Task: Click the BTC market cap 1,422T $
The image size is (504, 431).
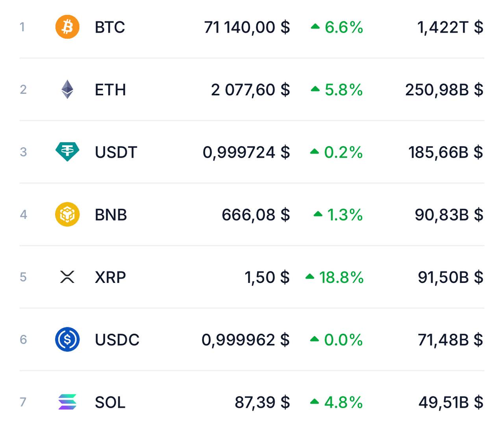Action: point(450,27)
